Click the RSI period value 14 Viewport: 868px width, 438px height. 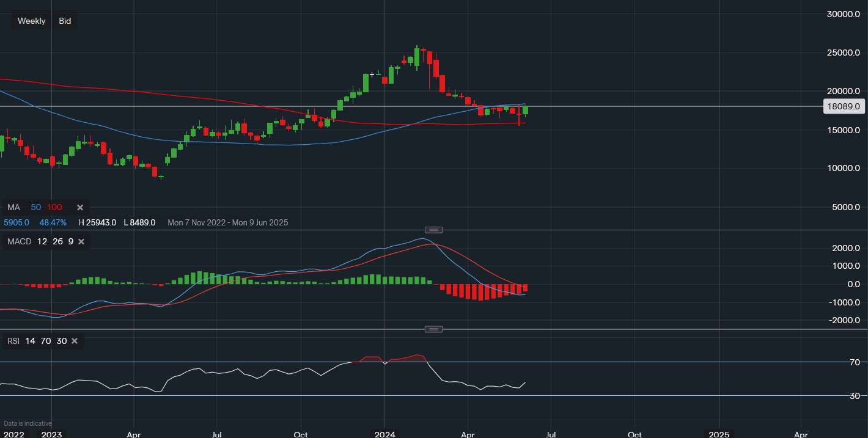point(31,341)
